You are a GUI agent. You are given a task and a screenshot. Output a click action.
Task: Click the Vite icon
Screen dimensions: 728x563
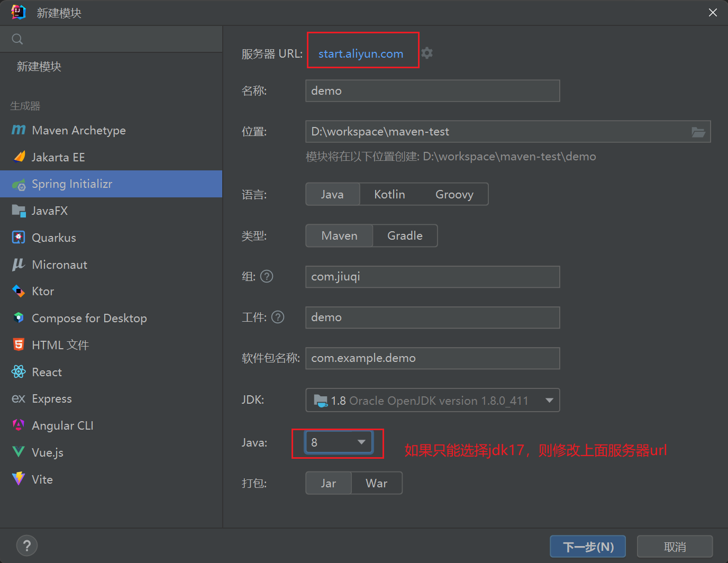tap(19, 478)
